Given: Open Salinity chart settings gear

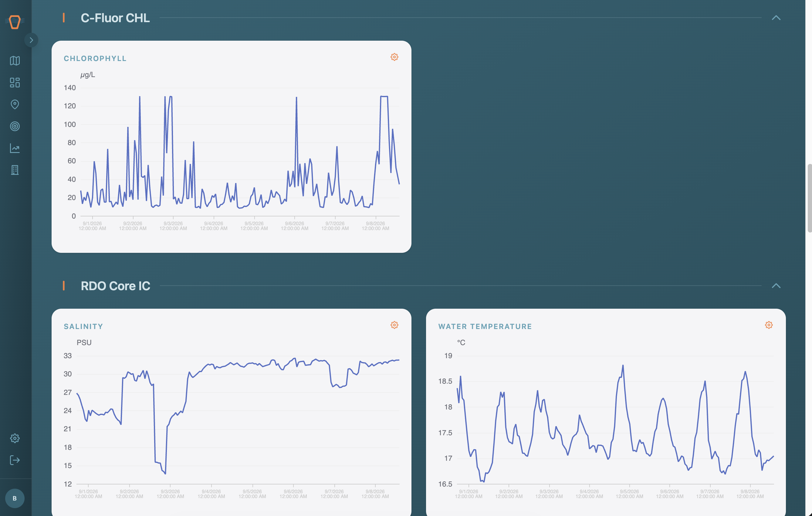Looking at the screenshot, I should pyautogui.click(x=394, y=325).
